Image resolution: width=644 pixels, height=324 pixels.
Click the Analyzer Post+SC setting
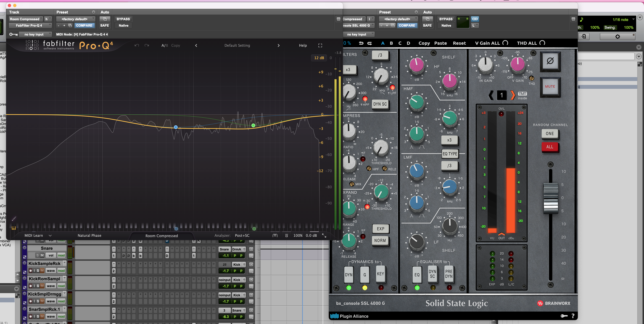[x=242, y=235]
